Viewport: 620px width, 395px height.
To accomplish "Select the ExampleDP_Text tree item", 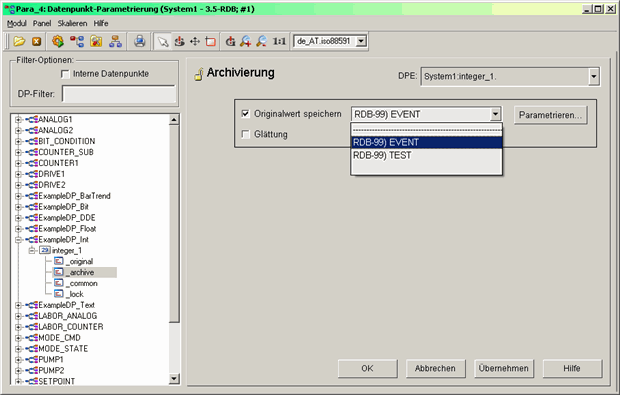I will [x=66, y=305].
